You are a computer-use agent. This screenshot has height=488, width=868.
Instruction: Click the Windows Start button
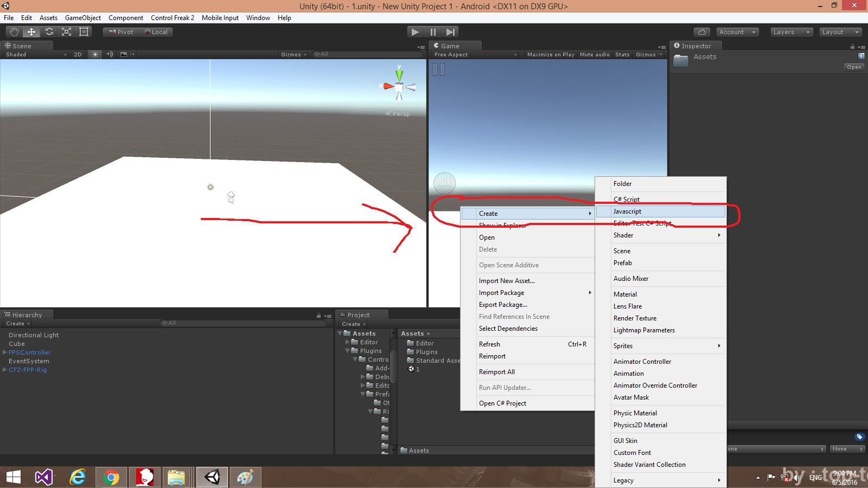coord(14,477)
